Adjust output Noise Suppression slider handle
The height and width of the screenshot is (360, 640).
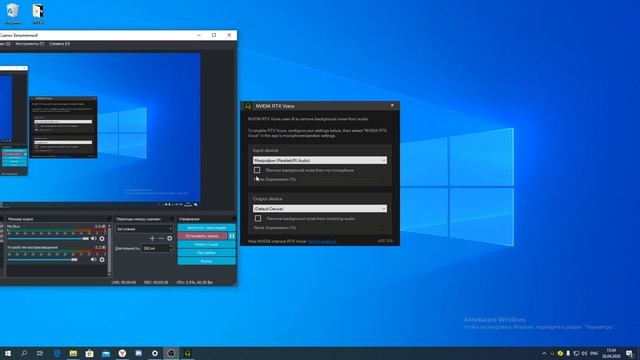pyautogui.click(x=380, y=228)
